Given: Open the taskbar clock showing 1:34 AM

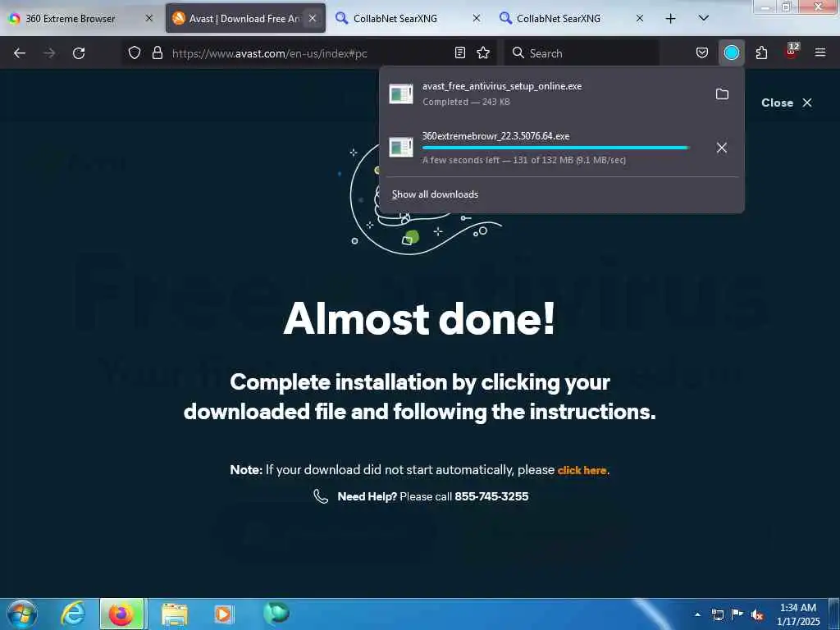Looking at the screenshot, I should (798, 614).
